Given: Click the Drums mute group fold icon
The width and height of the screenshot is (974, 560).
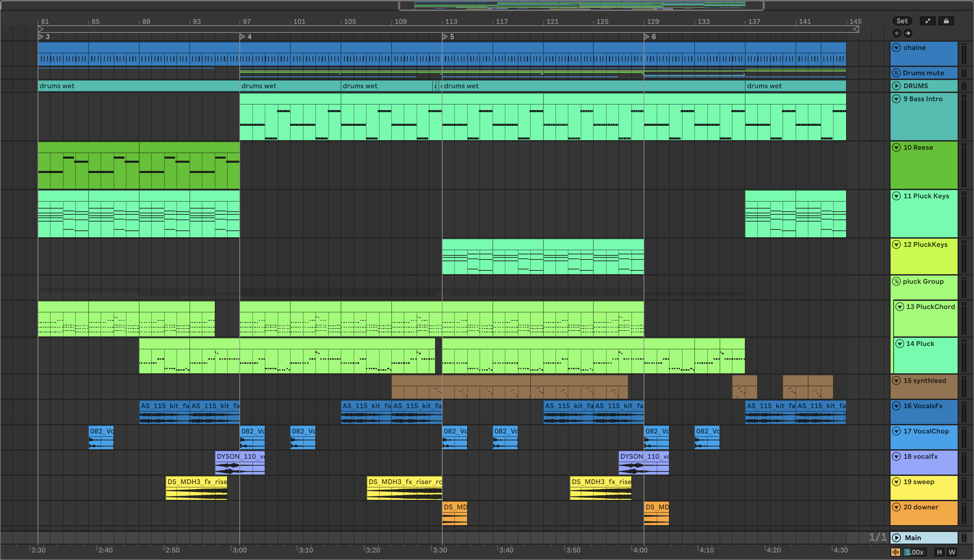Looking at the screenshot, I should click(896, 73).
